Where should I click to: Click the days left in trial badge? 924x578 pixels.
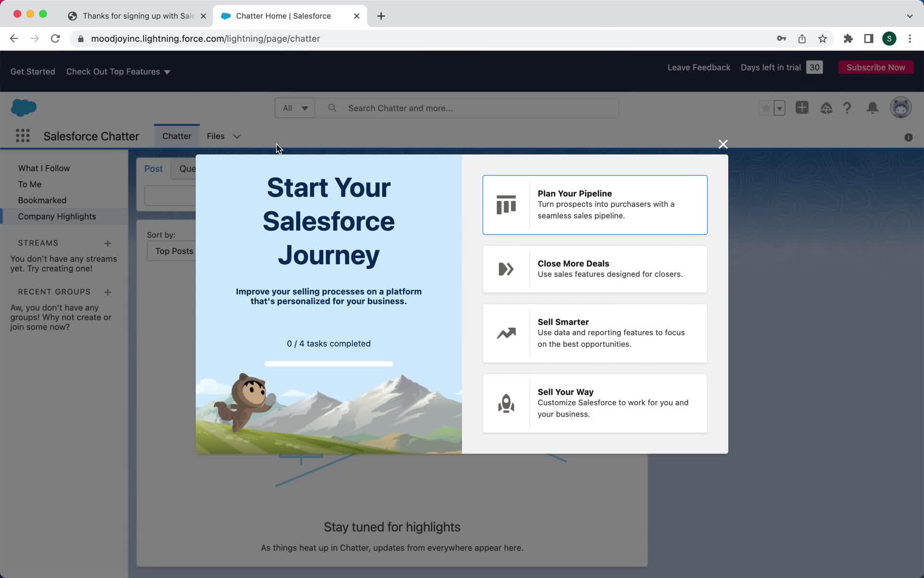[814, 67]
